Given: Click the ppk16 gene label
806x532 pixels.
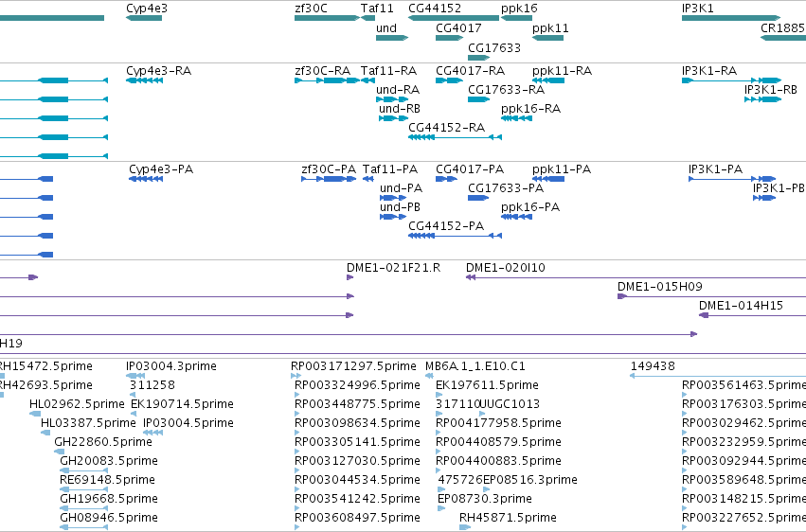Looking at the screenshot, I should coord(519,9).
